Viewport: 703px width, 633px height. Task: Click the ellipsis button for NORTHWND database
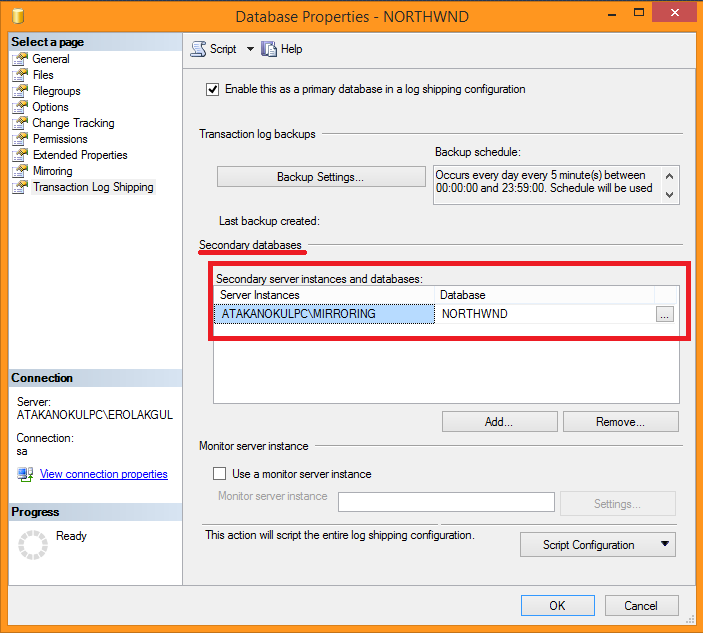point(665,314)
